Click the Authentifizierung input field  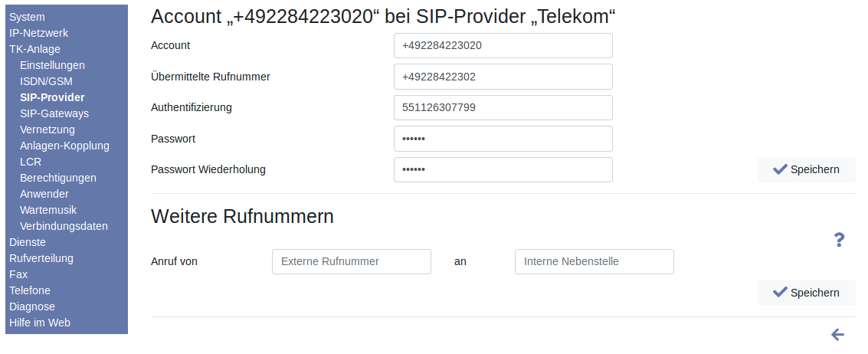503,107
